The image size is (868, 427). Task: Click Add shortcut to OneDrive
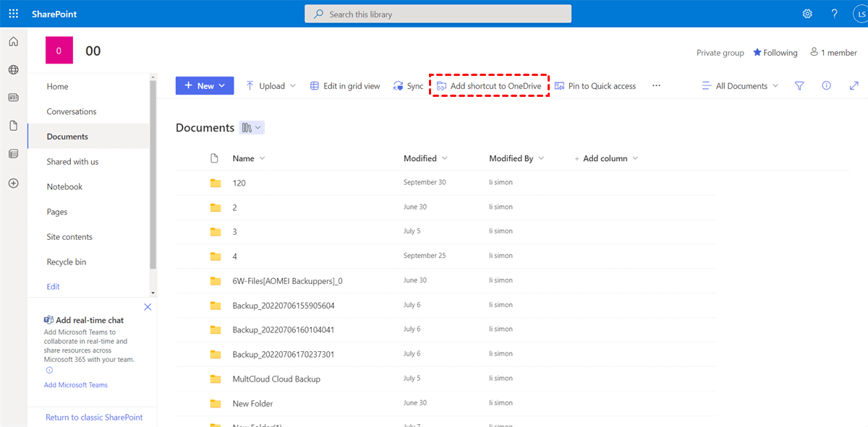(x=489, y=85)
